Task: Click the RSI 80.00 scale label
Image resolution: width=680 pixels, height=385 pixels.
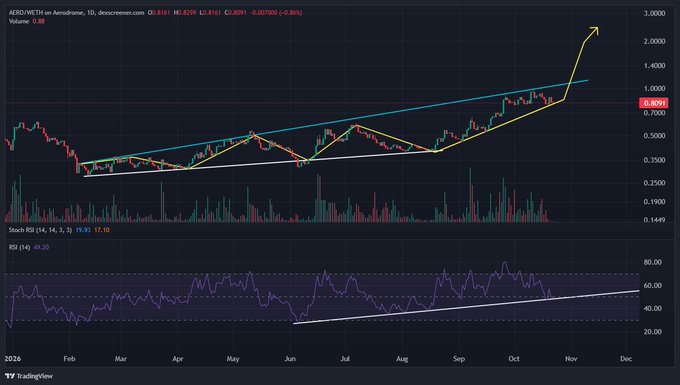Action: point(653,262)
